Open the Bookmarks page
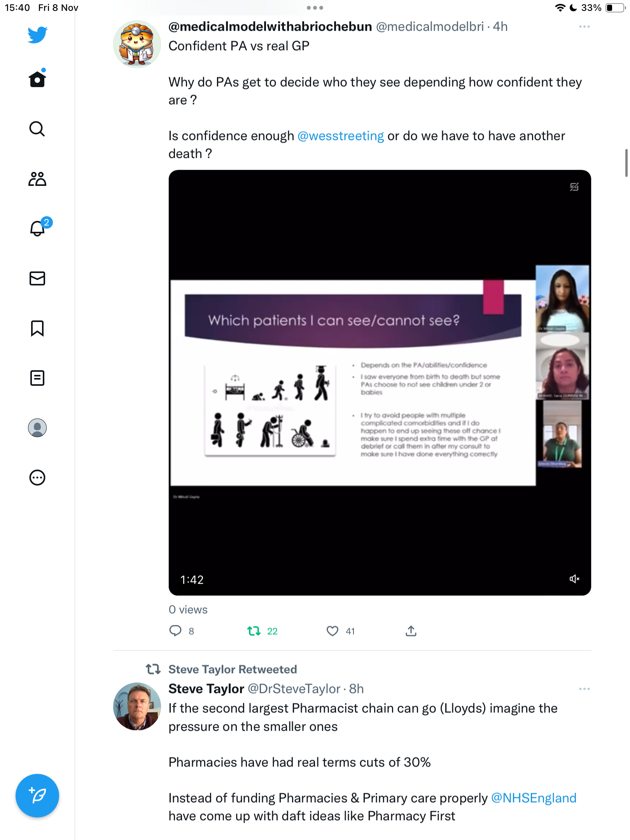The image size is (630, 840). click(37, 328)
